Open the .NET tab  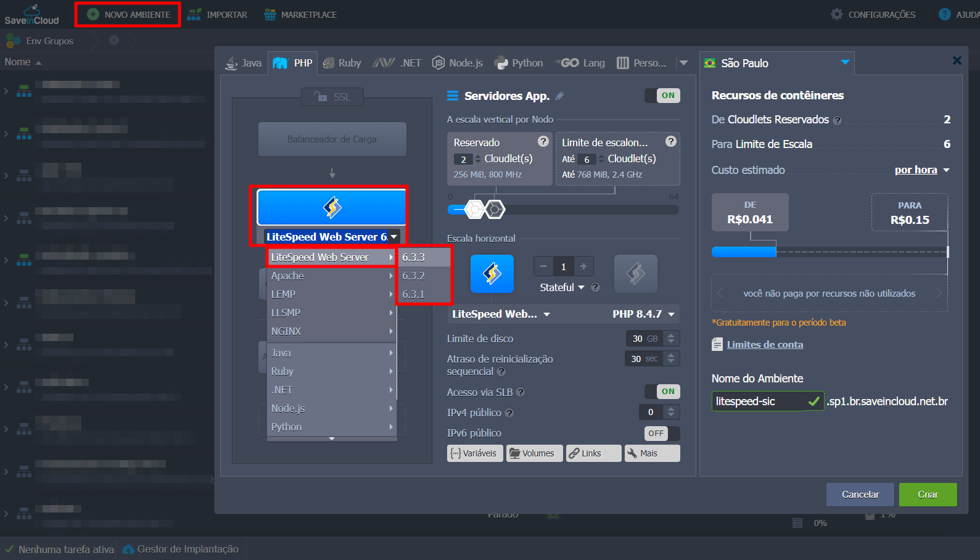tap(397, 63)
